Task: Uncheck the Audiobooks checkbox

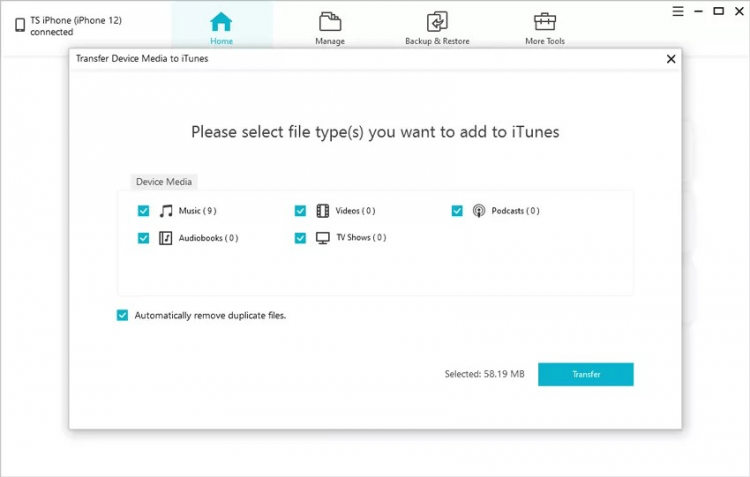Action: (x=143, y=238)
